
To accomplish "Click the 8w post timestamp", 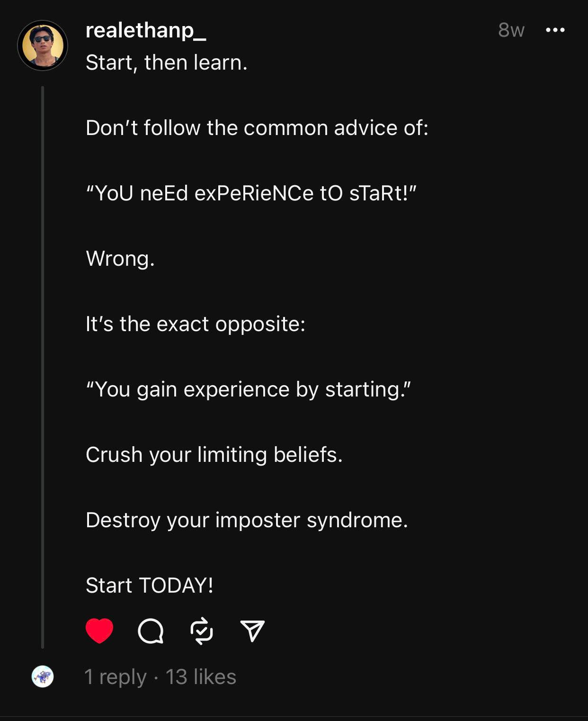I will pyautogui.click(x=511, y=30).
